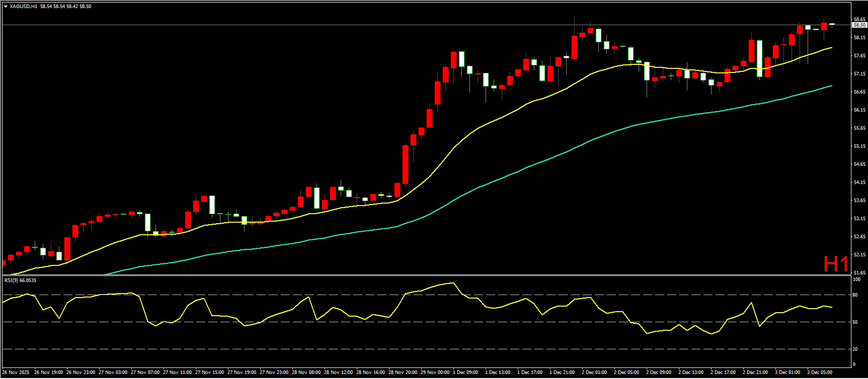The height and width of the screenshot is (379, 868).
Task: Select the current price tag 58.50
Action: coord(859,25)
